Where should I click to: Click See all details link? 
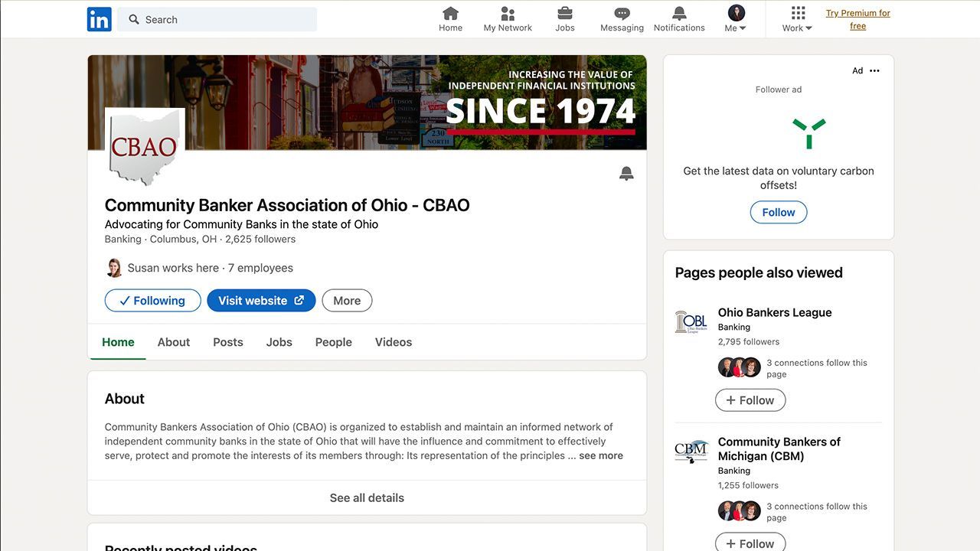[x=367, y=497]
